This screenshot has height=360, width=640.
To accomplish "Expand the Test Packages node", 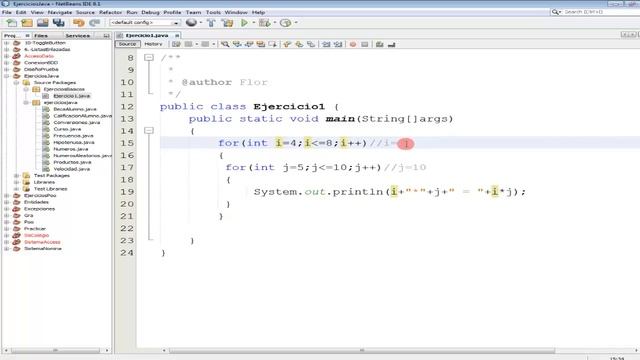I will (16, 176).
